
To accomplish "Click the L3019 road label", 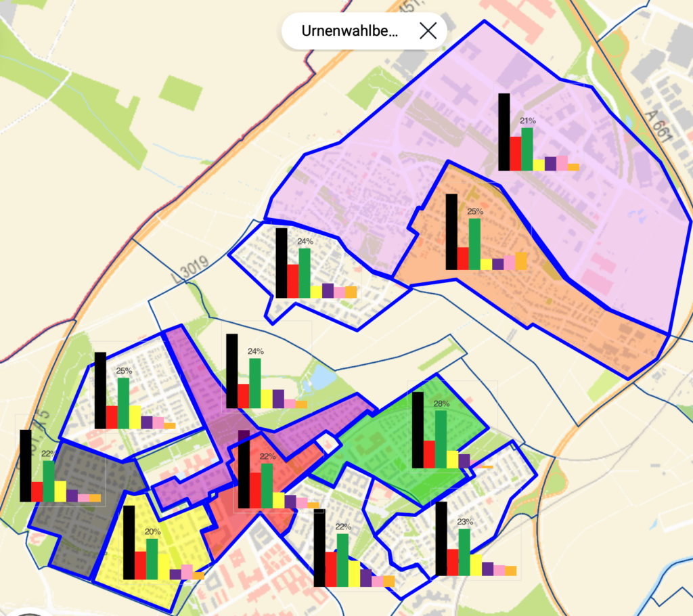I will tap(191, 271).
